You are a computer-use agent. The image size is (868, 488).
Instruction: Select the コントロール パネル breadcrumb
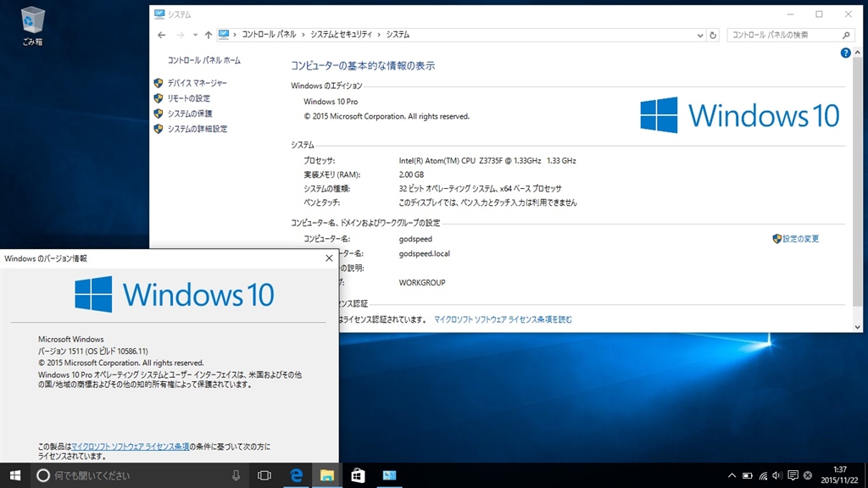pyautogui.click(x=269, y=34)
